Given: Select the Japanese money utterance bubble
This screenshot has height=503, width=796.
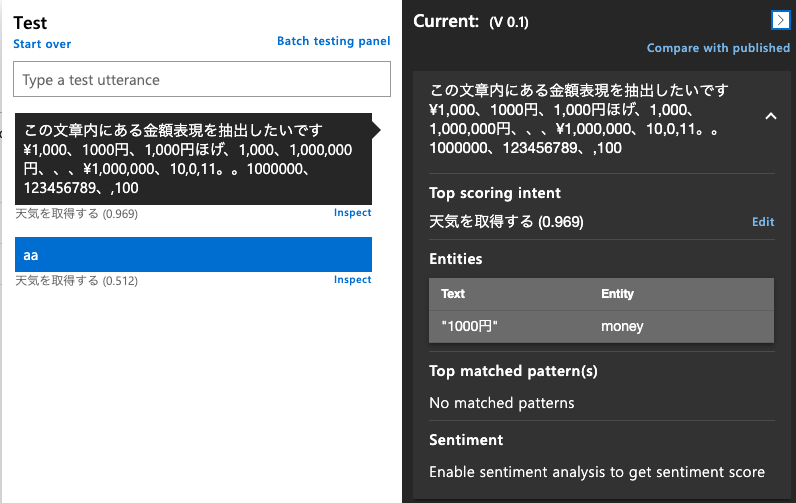Looking at the screenshot, I should [x=193, y=159].
